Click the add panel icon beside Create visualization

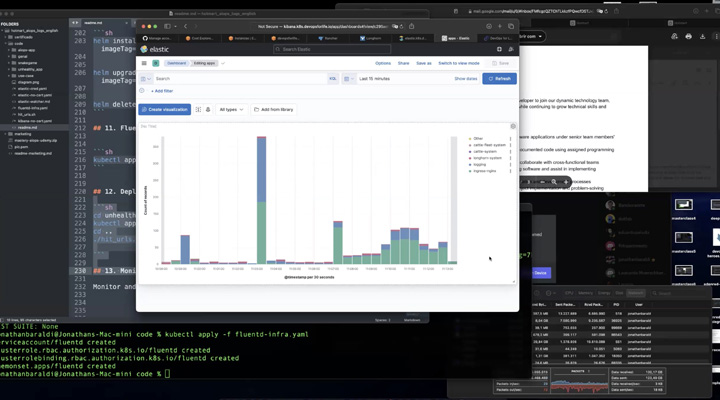point(198,109)
